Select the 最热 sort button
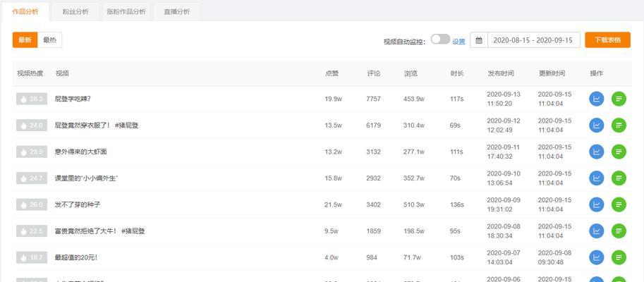The height and width of the screenshot is (282, 644). tap(49, 39)
